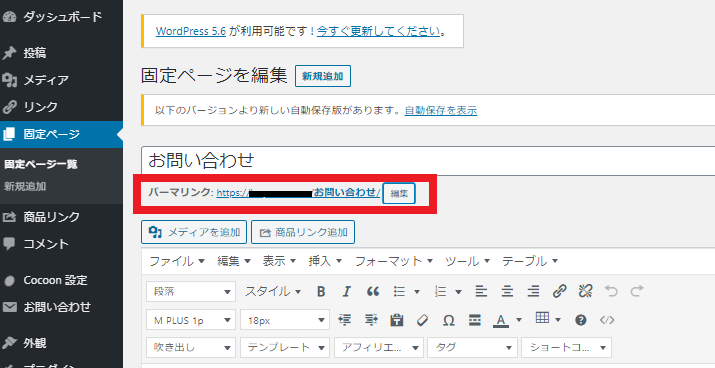Decrease indent icon

(x=345, y=320)
